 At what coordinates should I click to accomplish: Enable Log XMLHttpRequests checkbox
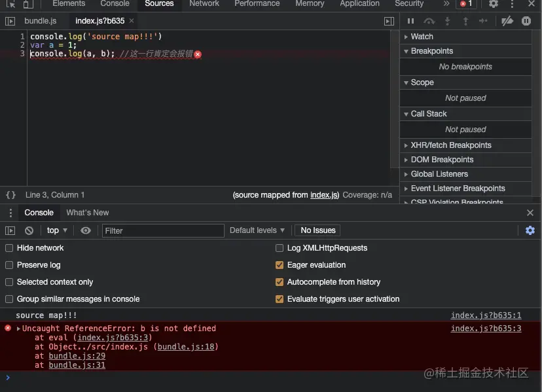tap(280, 248)
